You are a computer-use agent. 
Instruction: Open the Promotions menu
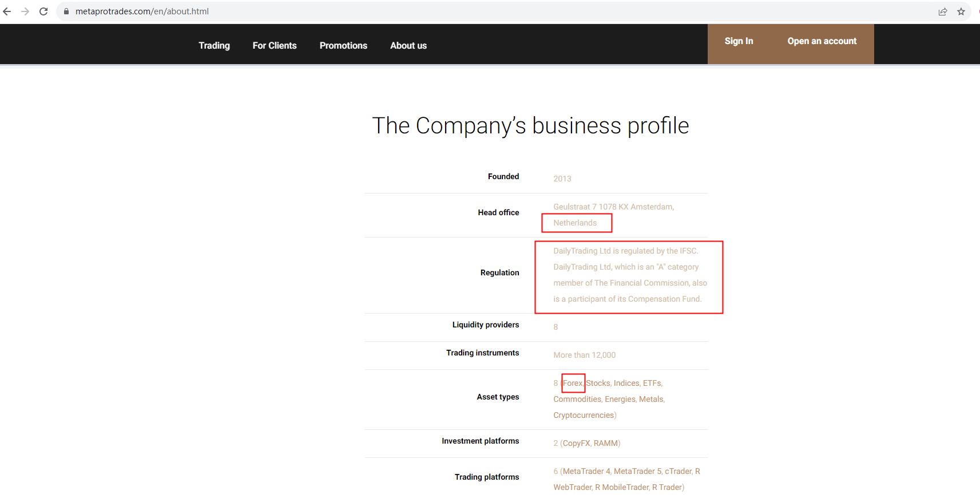343,46
